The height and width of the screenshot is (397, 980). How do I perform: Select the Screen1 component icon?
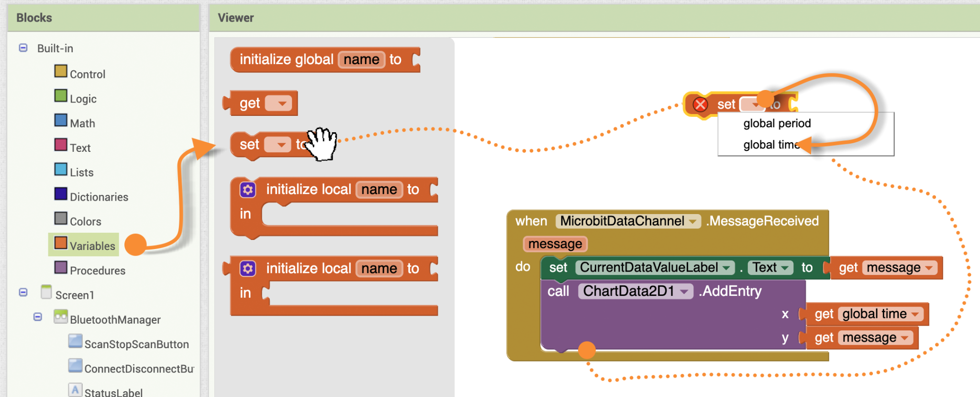(x=46, y=292)
